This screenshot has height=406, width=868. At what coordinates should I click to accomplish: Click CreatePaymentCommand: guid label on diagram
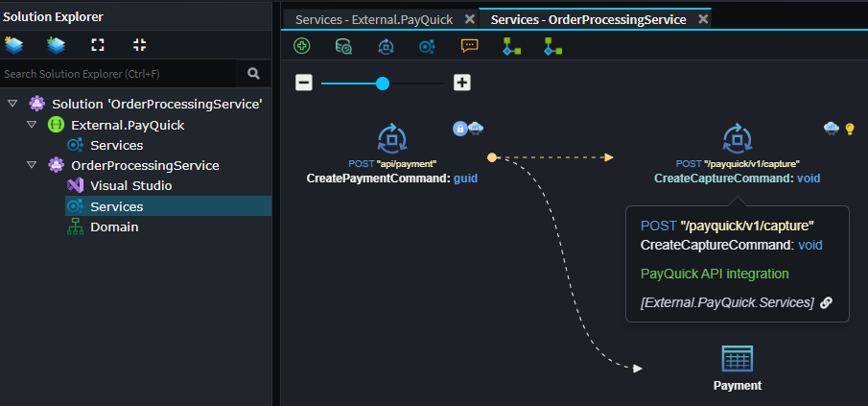pos(392,179)
